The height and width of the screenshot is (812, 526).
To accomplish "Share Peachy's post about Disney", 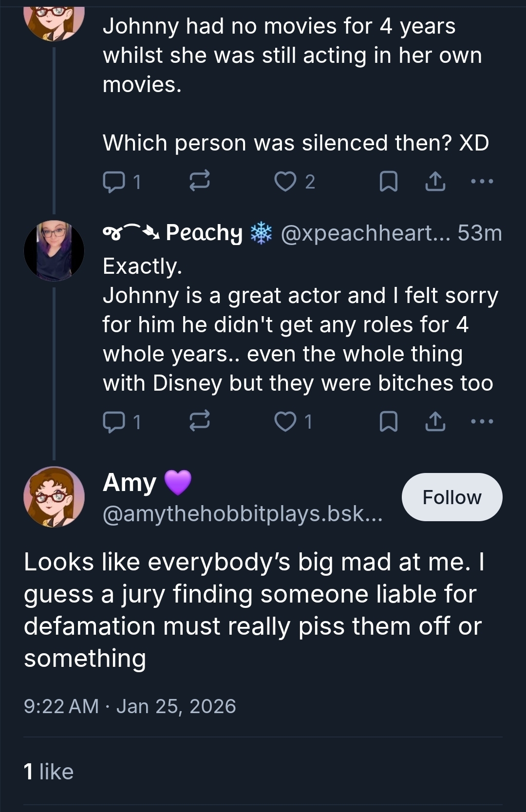I will 435,421.
